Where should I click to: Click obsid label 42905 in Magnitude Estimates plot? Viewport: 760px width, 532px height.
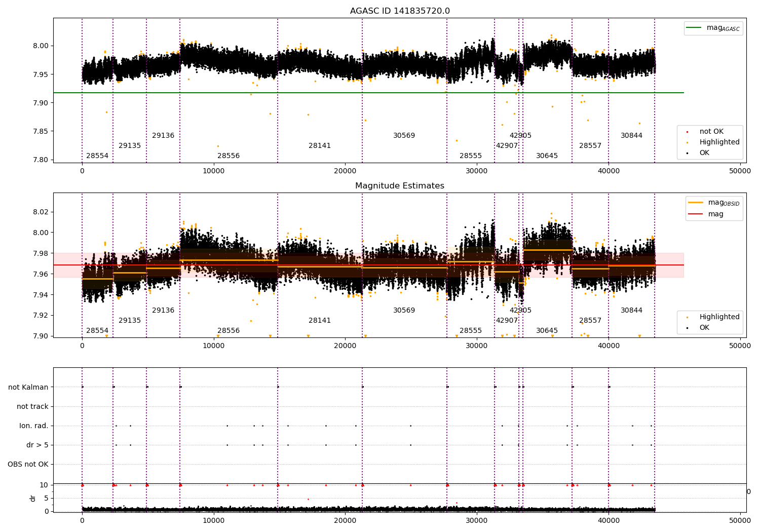click(520, 311)
